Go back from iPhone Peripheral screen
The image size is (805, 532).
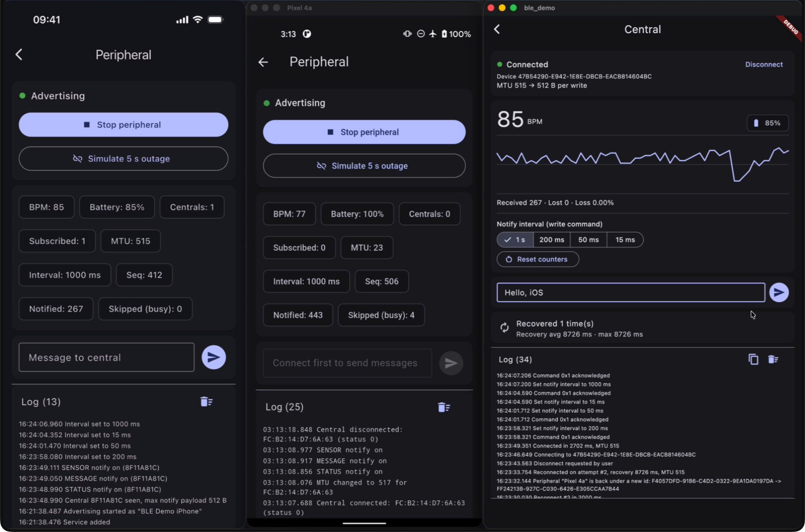(x=19, y=55)
